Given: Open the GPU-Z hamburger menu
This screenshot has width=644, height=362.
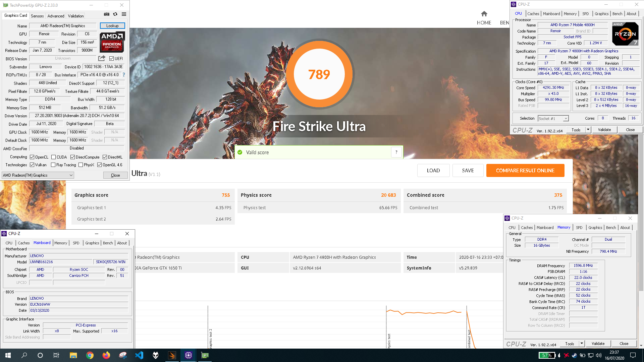Looking at the screenshot, I should [124, 14].
